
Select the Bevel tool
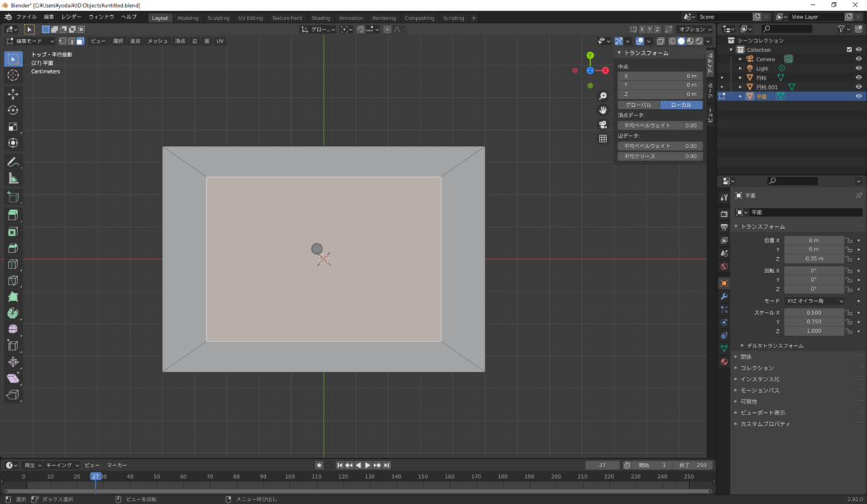click(x=13, y=248)
